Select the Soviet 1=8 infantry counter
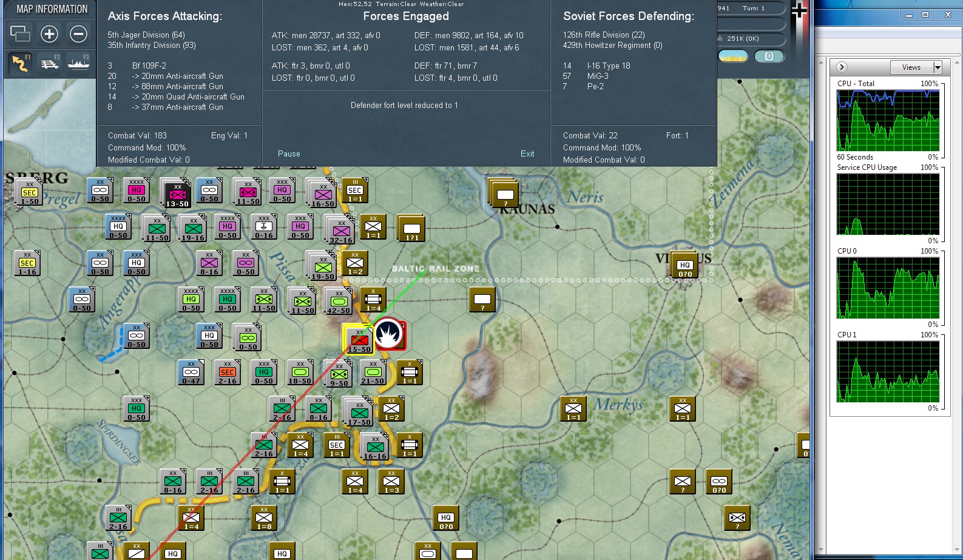This screenshot has width=963, height=560. 264,518
